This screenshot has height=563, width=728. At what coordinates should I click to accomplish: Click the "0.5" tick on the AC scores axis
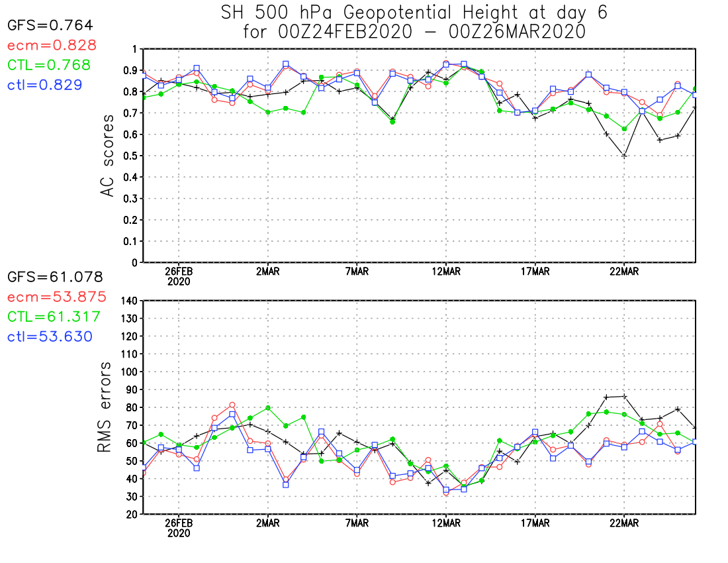130,156
